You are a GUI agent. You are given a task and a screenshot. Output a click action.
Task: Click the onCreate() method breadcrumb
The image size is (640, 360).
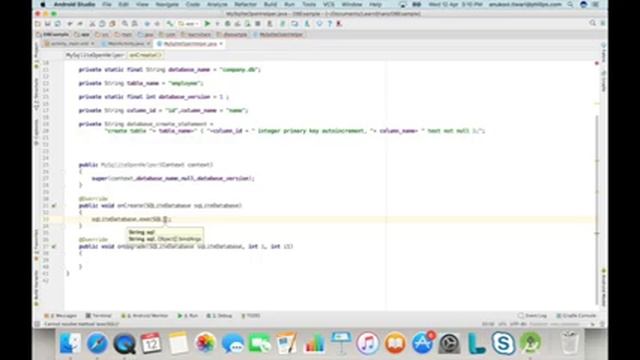tap(145, 55)
